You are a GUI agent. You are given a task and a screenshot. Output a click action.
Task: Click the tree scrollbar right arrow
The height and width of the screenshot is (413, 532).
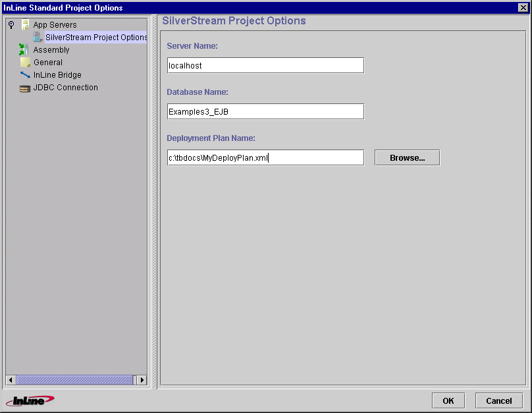[142, 380]
